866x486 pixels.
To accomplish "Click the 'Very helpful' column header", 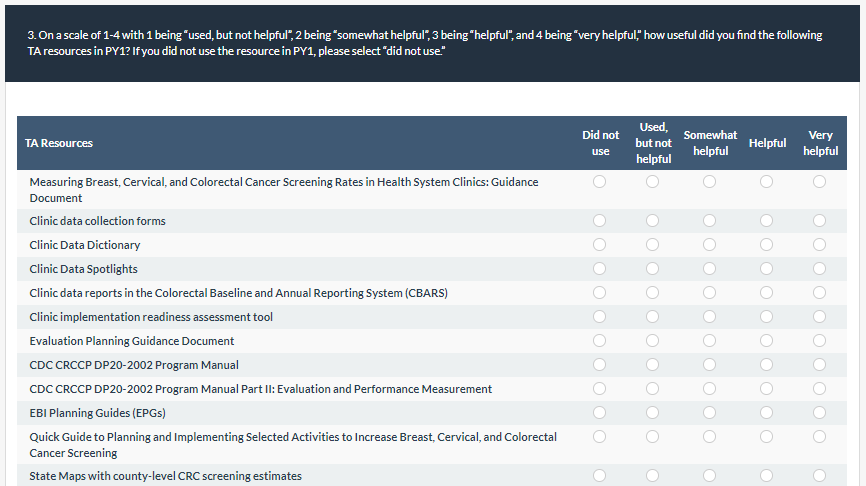I will [x=820, y=143].
